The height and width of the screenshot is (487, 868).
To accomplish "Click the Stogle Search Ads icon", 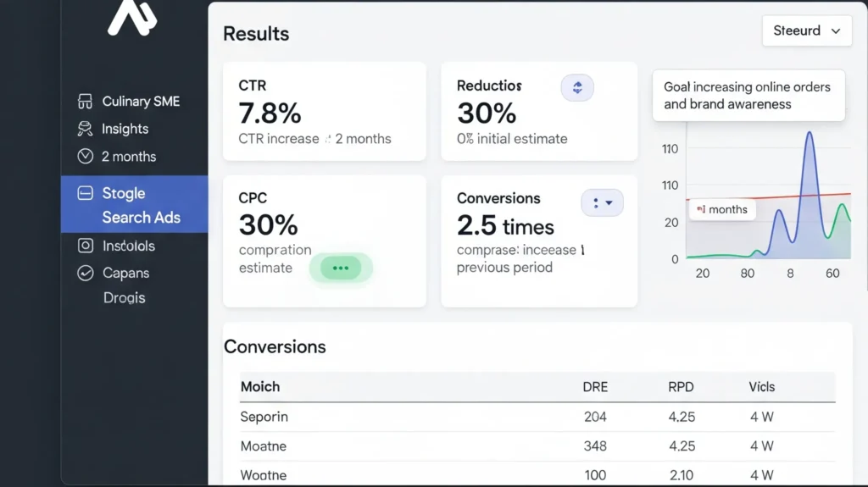I will click(x=85, y=193).
